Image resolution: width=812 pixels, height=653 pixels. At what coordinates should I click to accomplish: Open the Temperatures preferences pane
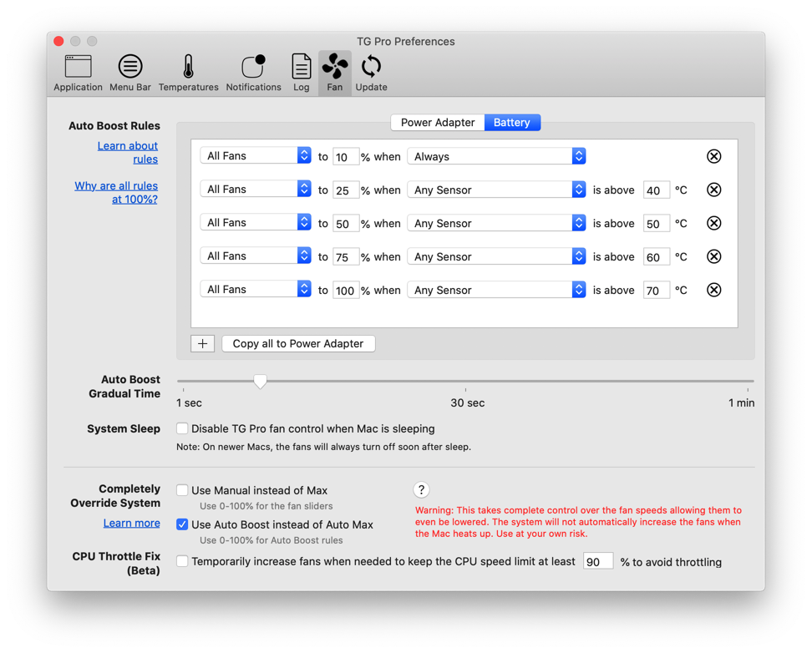pyautogui.click(x=188, y=73)
